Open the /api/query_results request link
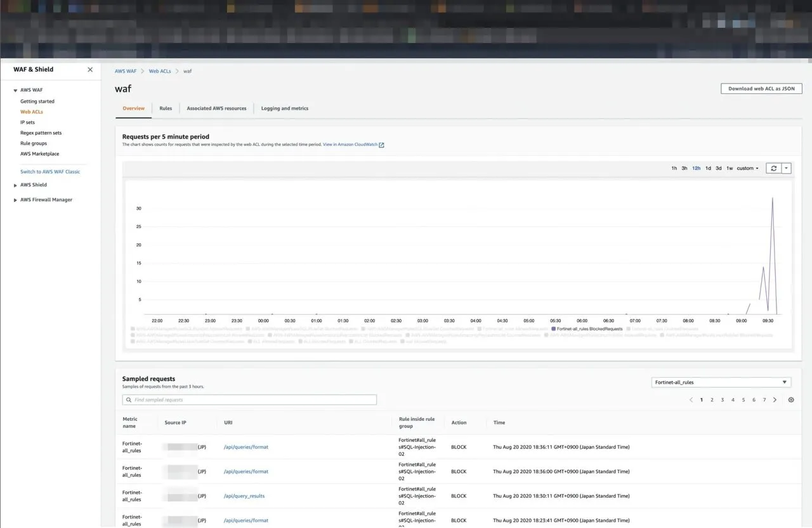This screenshot has height=528, width=812. pyautogui.click(x=244, y=496)
